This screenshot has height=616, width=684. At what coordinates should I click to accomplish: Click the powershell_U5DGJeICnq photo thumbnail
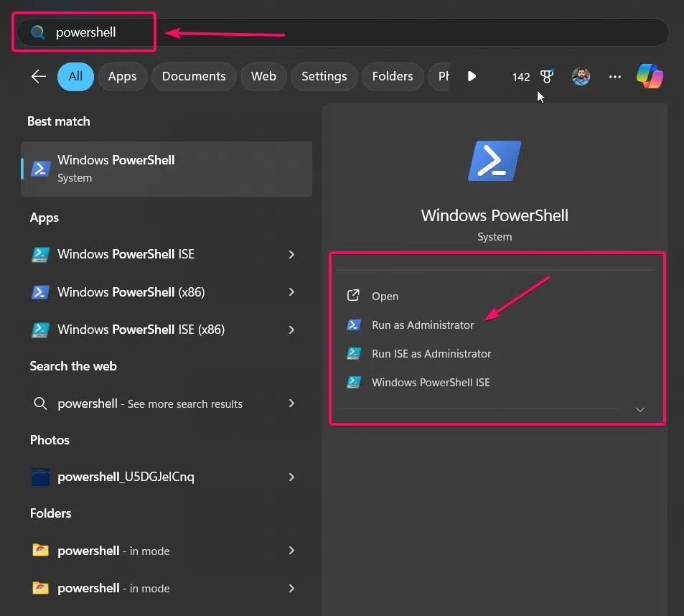point(41,477)
